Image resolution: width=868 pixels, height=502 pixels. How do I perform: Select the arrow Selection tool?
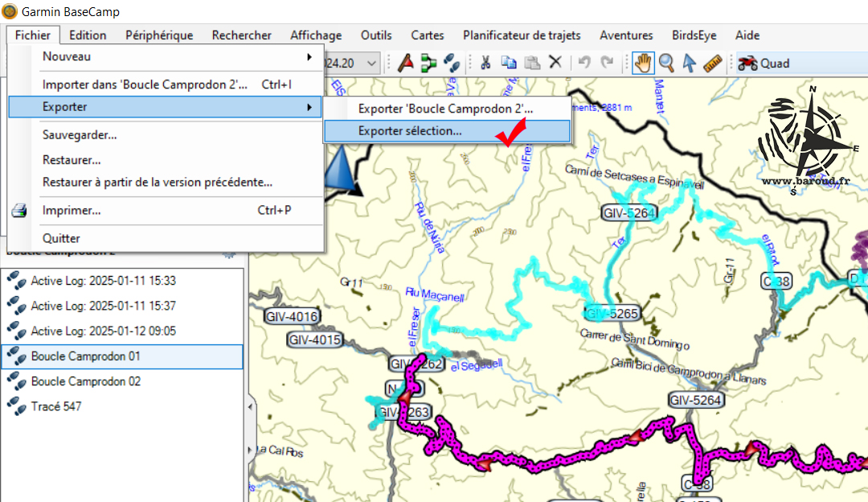click(x=690, y=64)
